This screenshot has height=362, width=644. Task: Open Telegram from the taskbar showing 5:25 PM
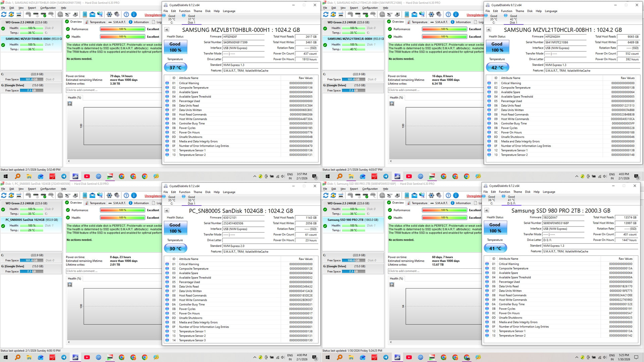386,357
